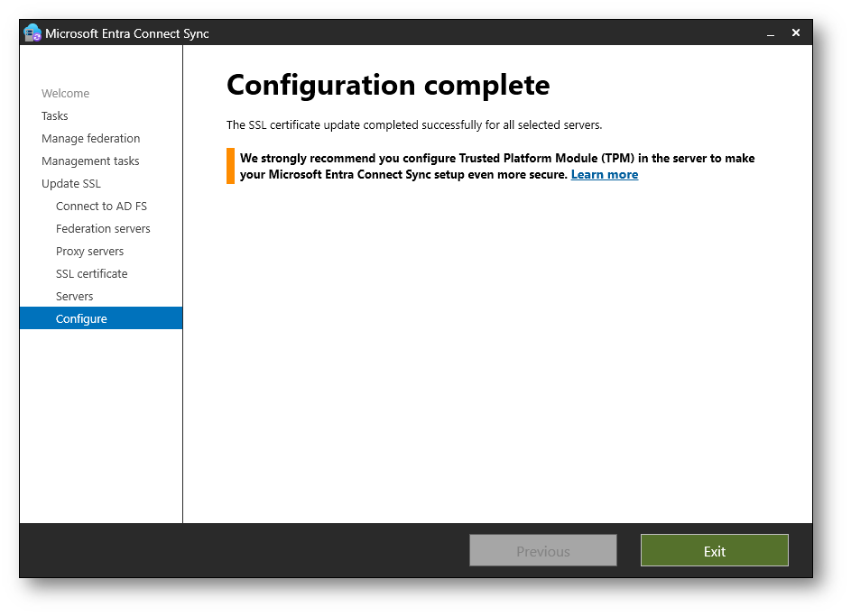Go to Federation servers step
Screen dimensions: 851x616
tap(103, 229)
